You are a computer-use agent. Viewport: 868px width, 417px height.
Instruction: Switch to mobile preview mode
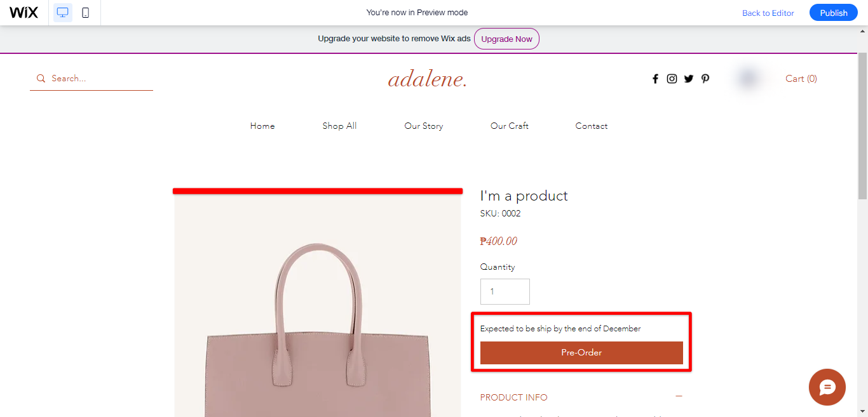(x=86, y=12)
